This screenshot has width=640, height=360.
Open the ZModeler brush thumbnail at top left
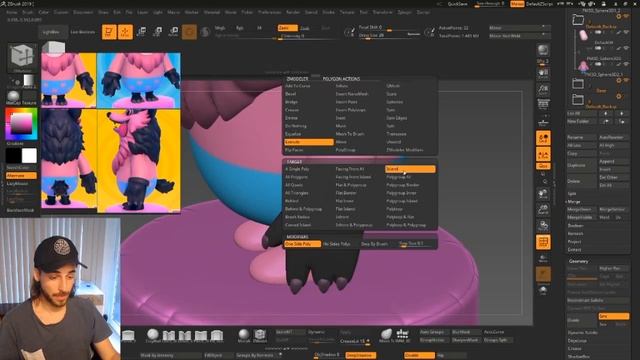pos(22,58)
